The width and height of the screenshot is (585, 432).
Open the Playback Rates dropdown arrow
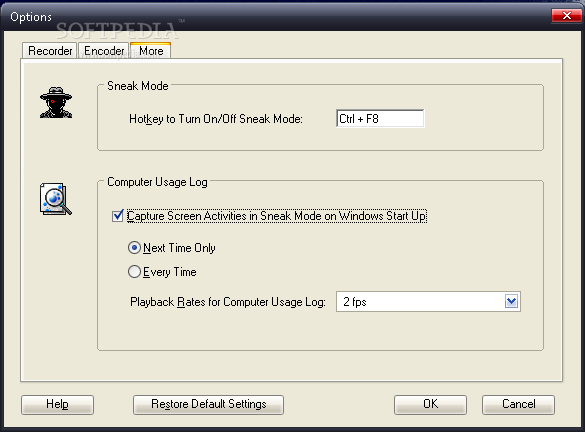(511, 301)
